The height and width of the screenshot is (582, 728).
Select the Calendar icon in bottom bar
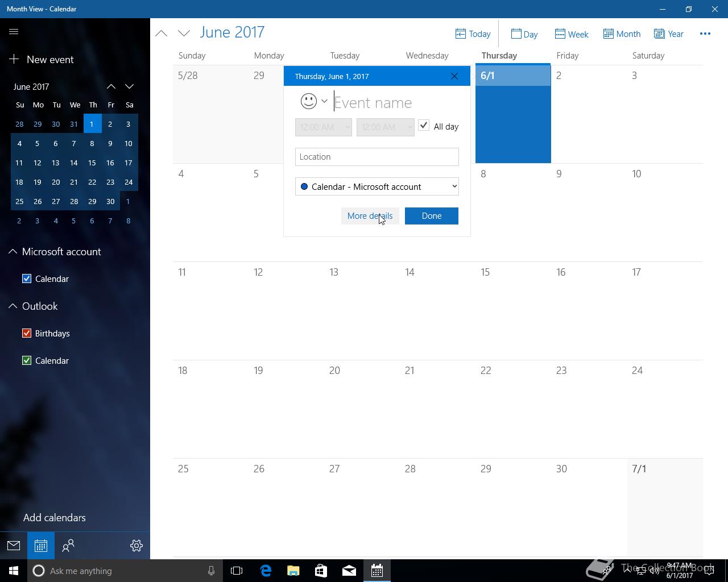tap(41, 546)
